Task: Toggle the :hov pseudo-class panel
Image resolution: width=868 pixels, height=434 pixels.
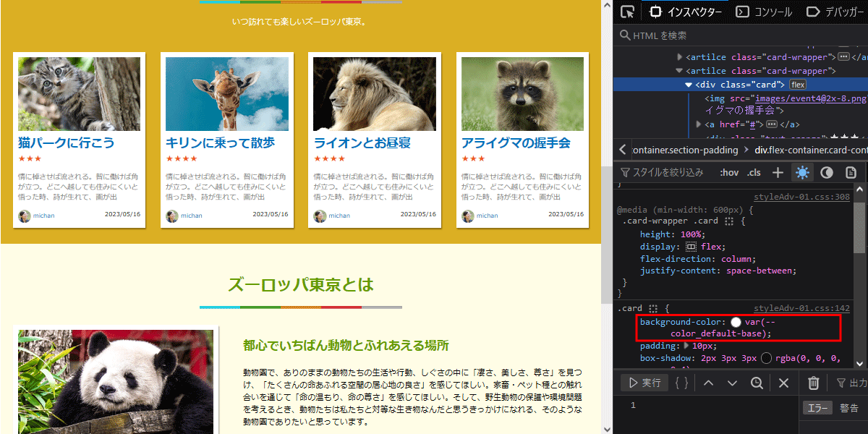Action: (729, 172)
